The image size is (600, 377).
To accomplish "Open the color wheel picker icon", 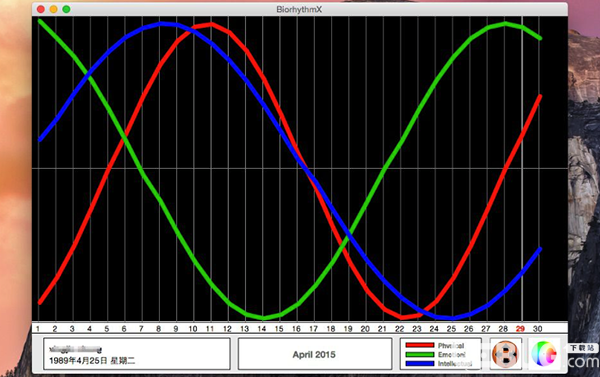I will [x=544, y=354].
